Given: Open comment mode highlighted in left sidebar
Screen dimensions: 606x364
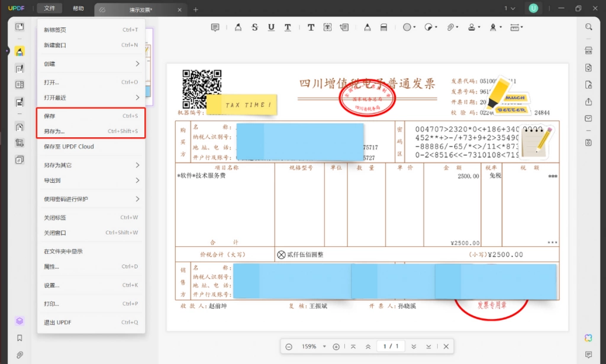Looking at the screenshot, I should point(20,51).
